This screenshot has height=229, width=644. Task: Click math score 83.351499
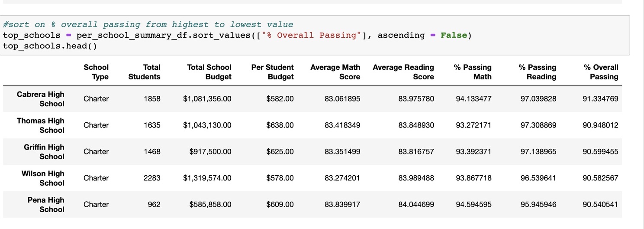342,152
